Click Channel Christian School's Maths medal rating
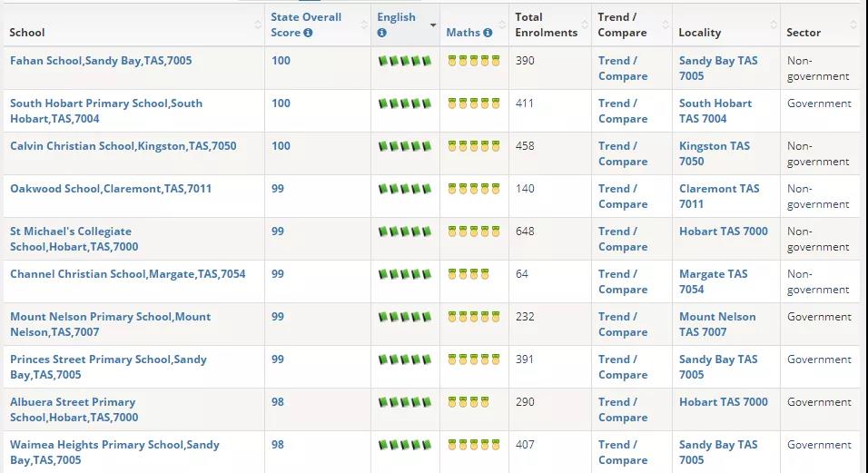 [x=468, y=274]
